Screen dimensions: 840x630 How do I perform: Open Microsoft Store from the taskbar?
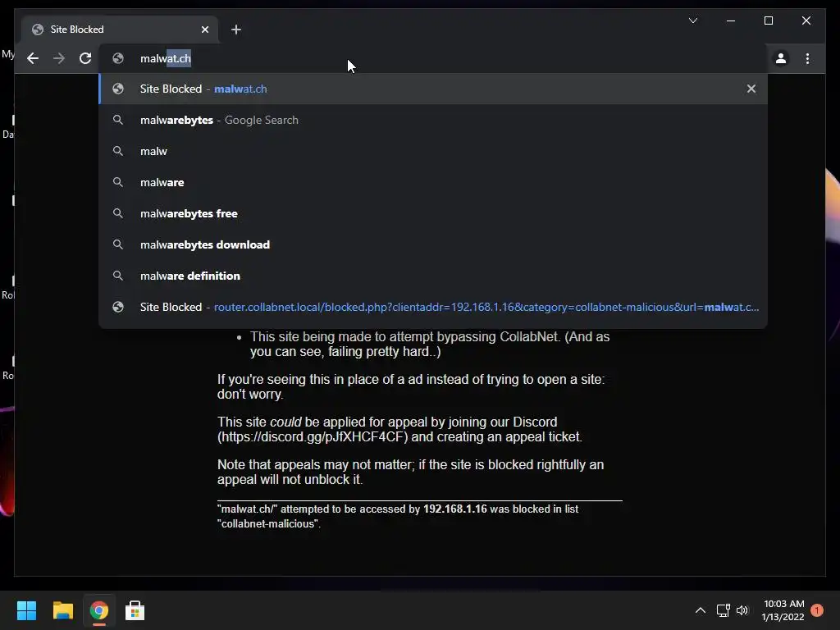tap(135, 610)
